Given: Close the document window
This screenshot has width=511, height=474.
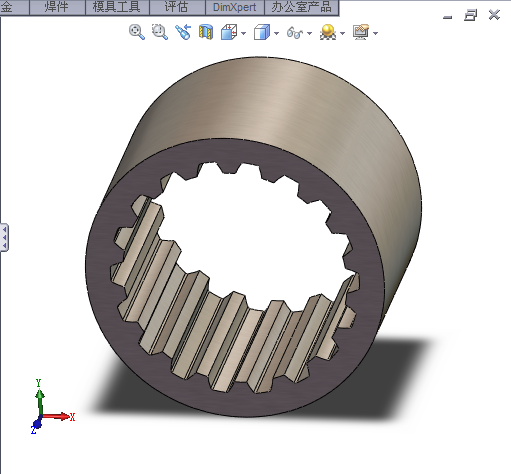Looking at the screenshot, I should coord(494,15).
